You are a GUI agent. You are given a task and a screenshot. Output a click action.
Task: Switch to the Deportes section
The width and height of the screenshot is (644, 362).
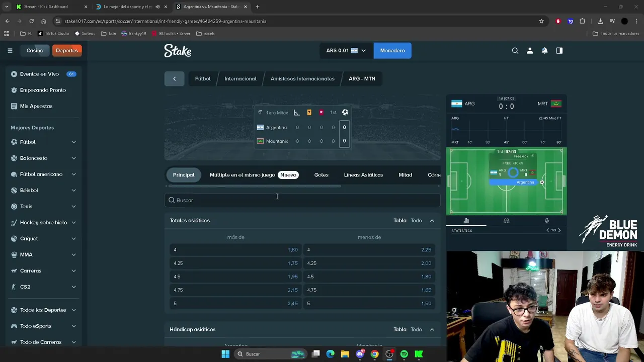pos(67,50)
